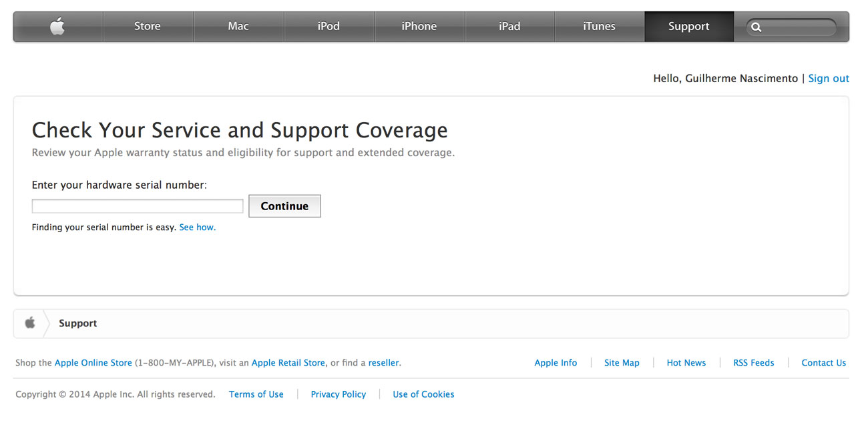This screenshot has width=868, height=427.
Task: Click the search magnifier icon
Action: tap(756, 27)
